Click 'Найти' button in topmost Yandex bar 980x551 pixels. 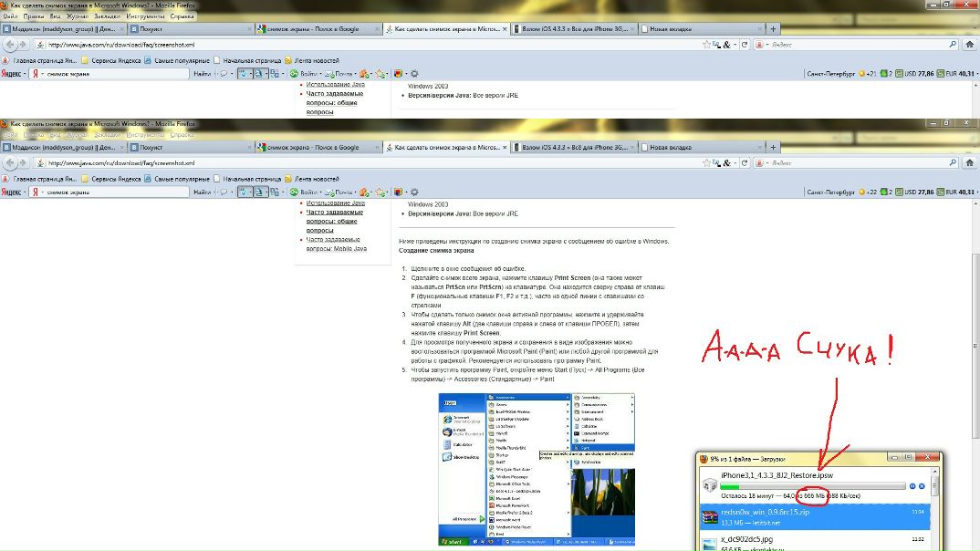point(202,73)
